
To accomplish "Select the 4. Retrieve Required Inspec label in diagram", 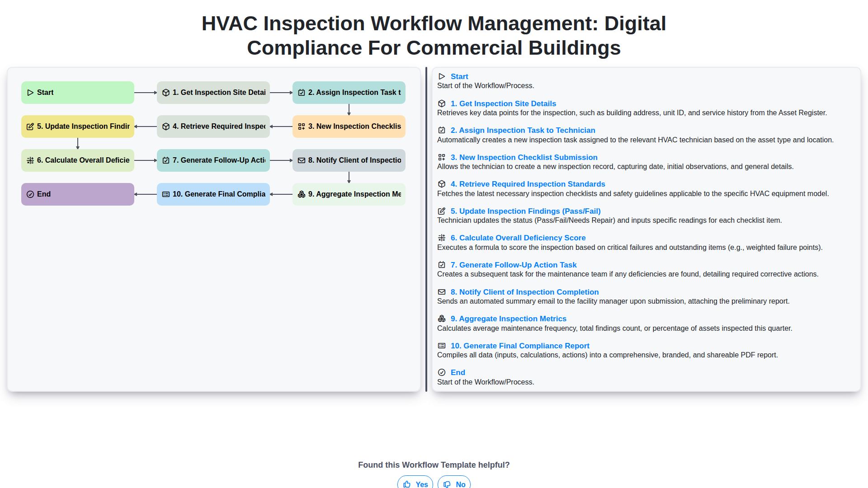I will pyautogui.click(x=219, y=127).
